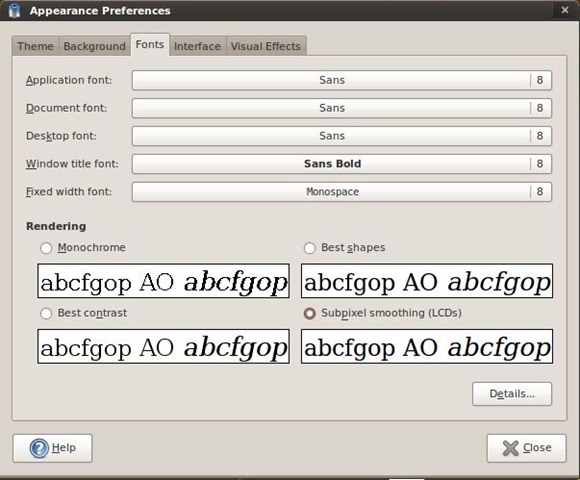The height and width of the screenshot is (480, 580).
Task: Click the Appearance Preferences title bar icon
Action: 14,10
